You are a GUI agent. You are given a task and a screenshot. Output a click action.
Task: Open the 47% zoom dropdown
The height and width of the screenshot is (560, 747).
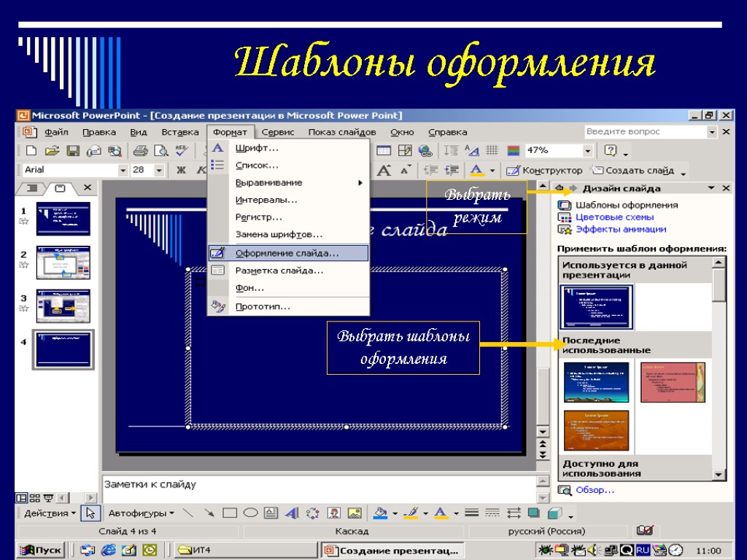pos(588,151)
